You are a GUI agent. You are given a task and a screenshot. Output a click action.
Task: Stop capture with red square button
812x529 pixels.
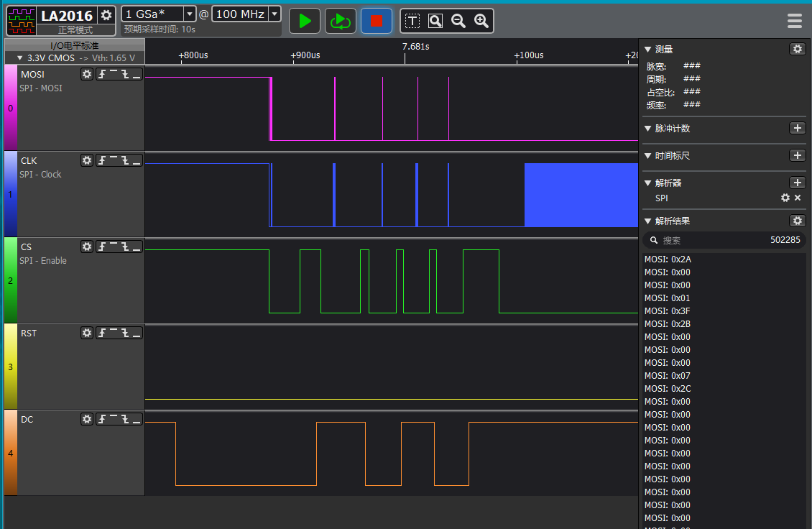coord(376,21)
